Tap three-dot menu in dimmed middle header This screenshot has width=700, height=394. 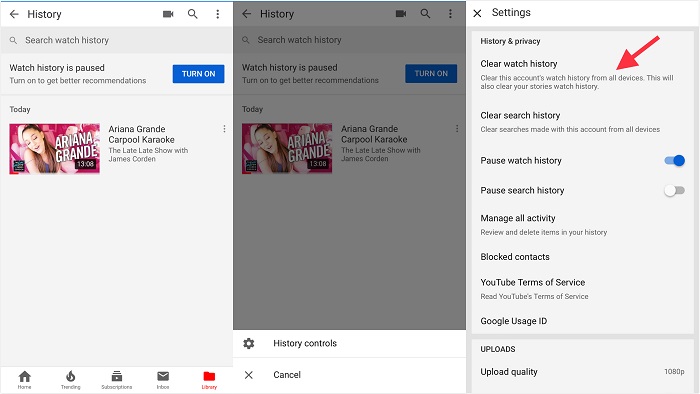450,14
